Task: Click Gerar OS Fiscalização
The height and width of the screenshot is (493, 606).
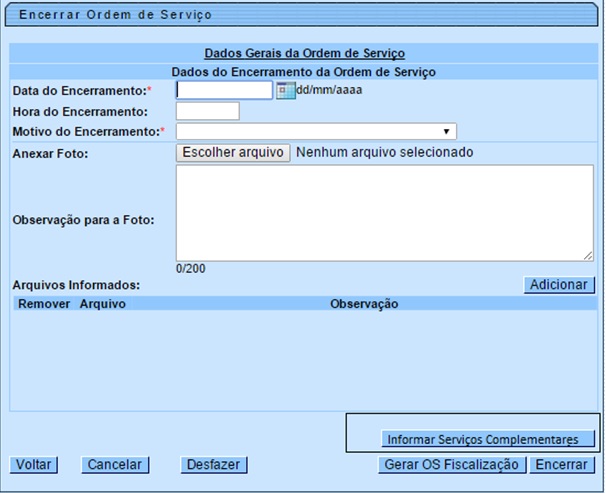Action: [x=451, y=465]
